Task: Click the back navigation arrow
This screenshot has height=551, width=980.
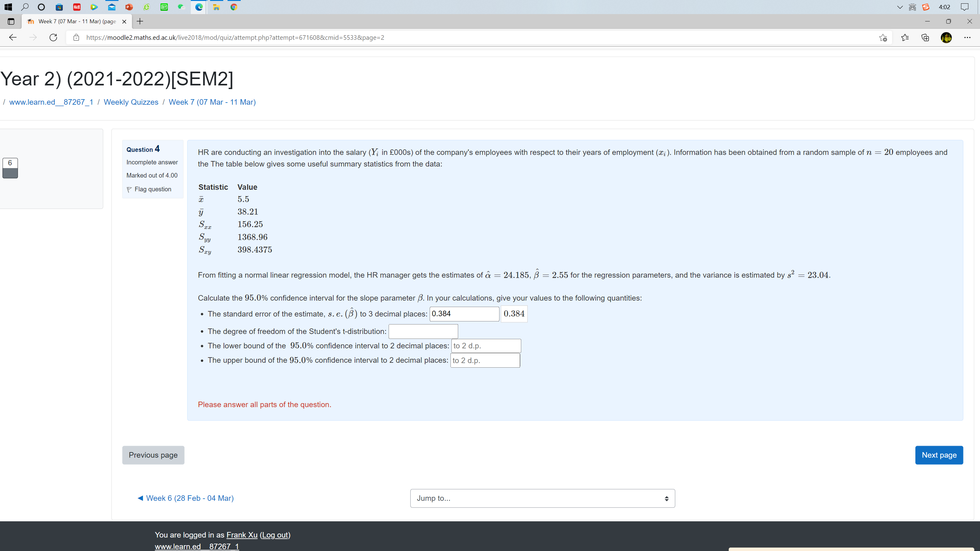Action: pos(13,37)
